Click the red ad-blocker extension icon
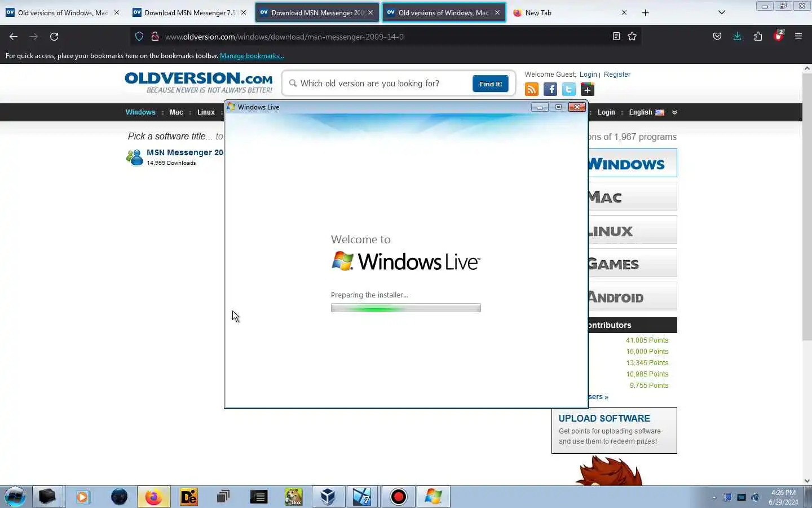Screen dimensions: 812x508 point(779,36)
